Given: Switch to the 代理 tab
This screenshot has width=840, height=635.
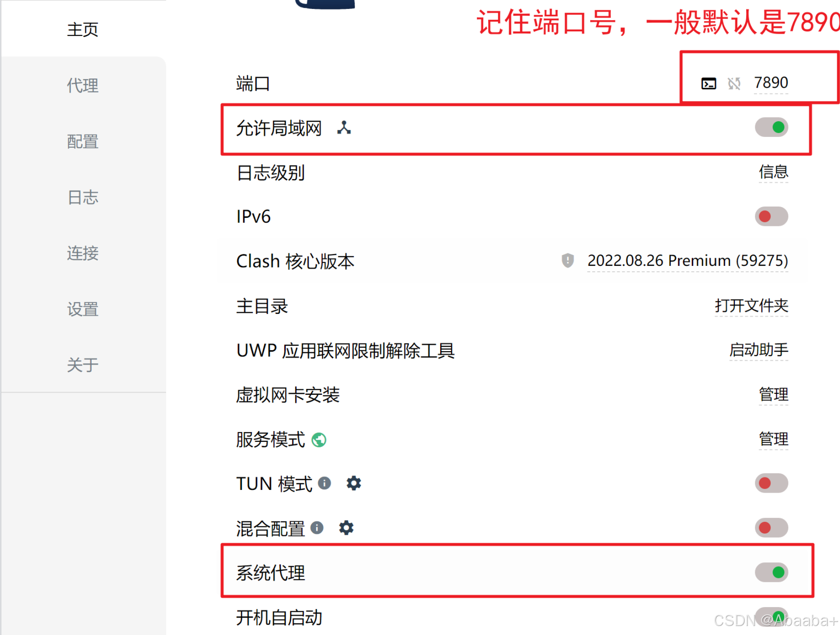Looking at the screenshot, I should click(x=83, y=85).
